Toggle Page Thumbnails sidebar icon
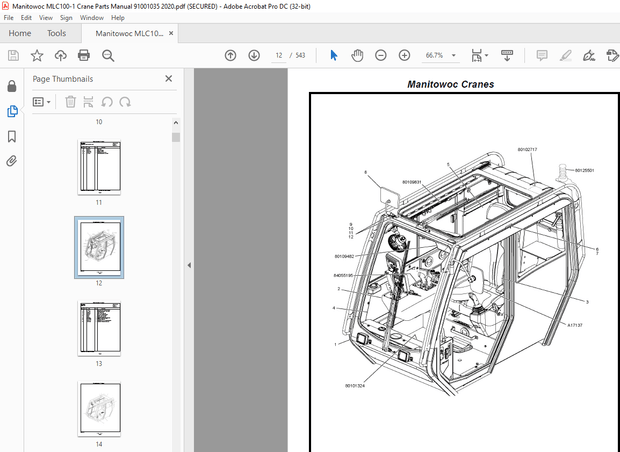 click(x=12, y=111)
